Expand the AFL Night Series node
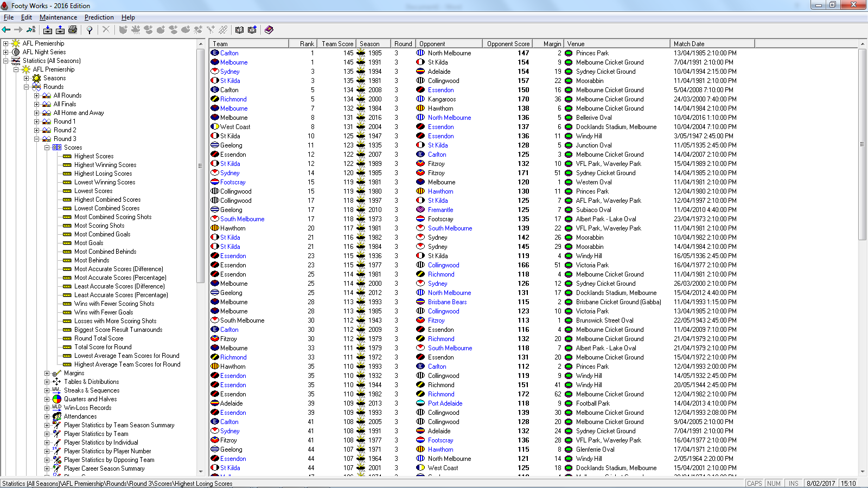This screenshot has height=488, width=868. pyautogui.click(x=5, y=52)
